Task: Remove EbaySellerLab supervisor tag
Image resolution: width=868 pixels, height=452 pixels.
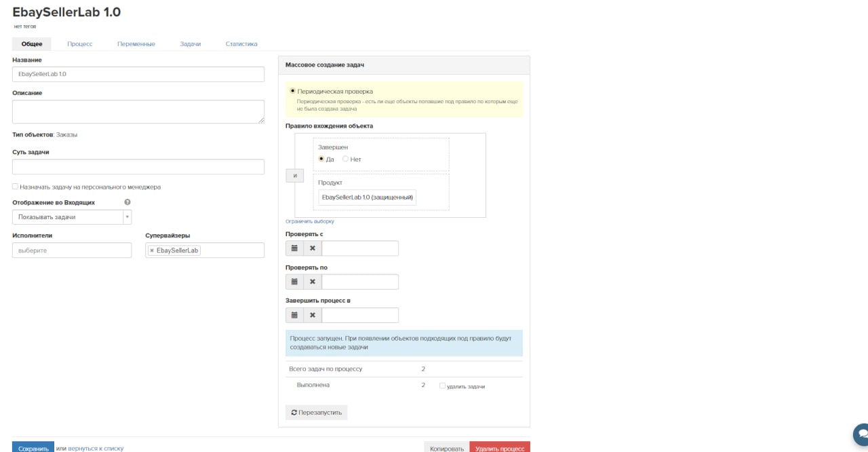Action: (x=152, y=250)
